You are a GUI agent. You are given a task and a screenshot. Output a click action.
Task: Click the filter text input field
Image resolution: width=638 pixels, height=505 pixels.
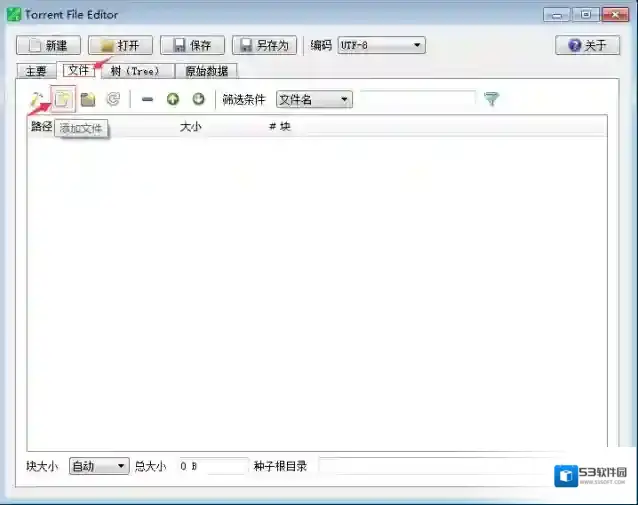tap(417, 99)
